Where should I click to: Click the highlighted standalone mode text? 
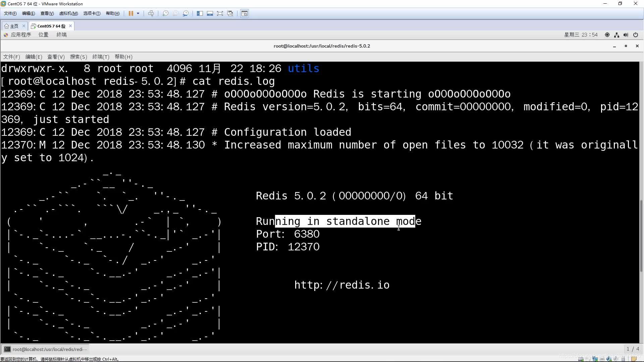[x=345, y=221]
